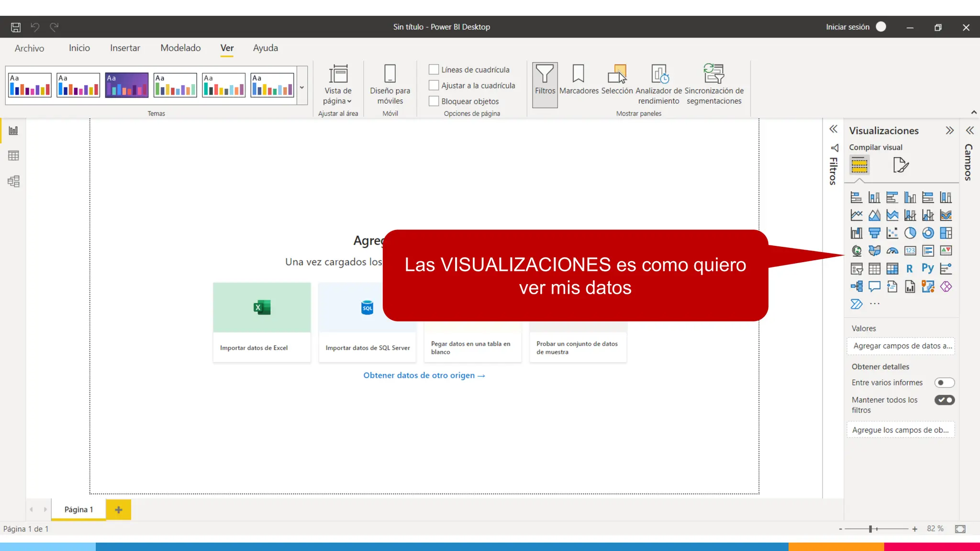Image resolution: width=980 pixels, height=551 pixels.
Task: Toggle Entre varios informes switch
Action: coord(945,383)
